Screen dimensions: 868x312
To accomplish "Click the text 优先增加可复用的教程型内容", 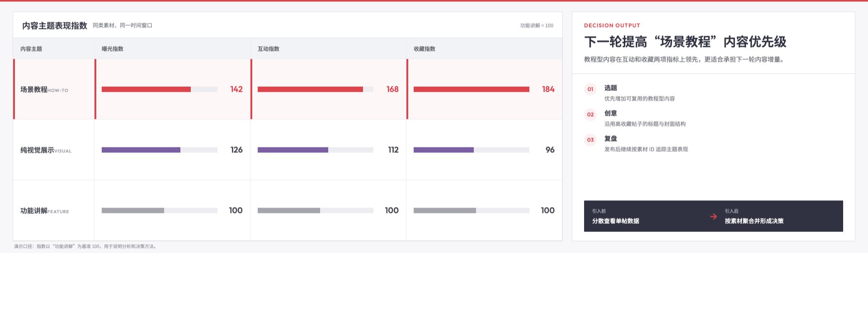I will tap(640, 99).
